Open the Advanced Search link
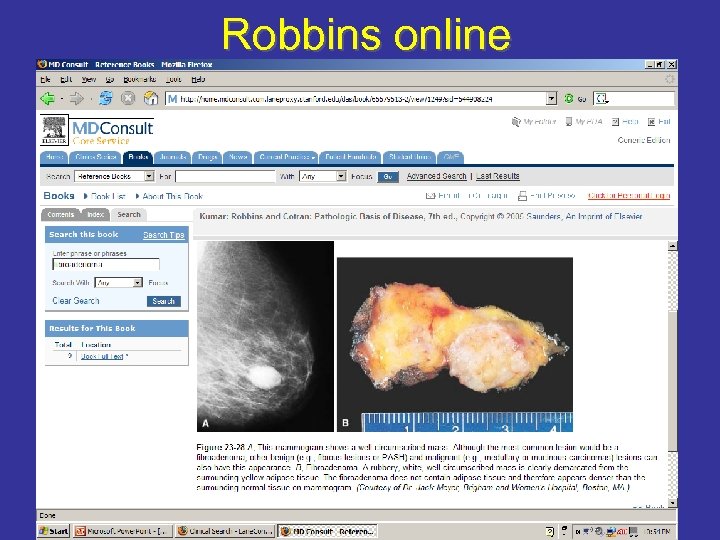This screenshot has width=720, height=540. [x=437, y=176]
